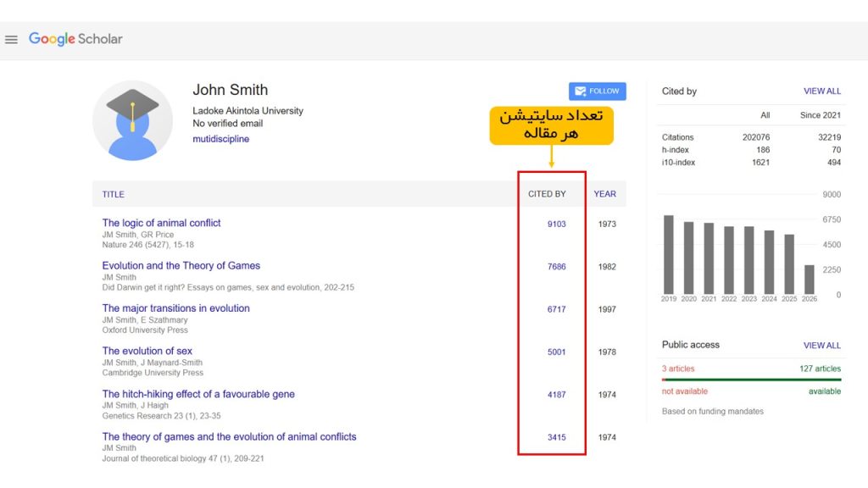
Task: Select the all-time i10-index value 1621
Action: click(760, 163)
